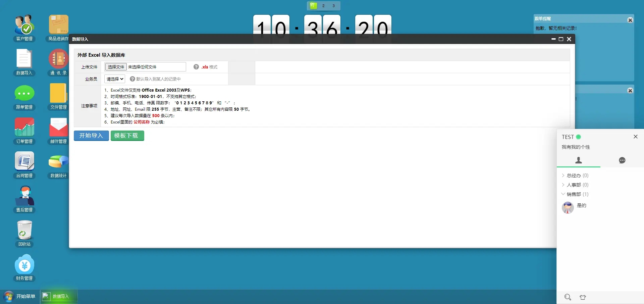Screen dimensions: 644x304
Task: Launch 订单管理 chart icon
Action: pyautogui.click(x=24, y=128)
